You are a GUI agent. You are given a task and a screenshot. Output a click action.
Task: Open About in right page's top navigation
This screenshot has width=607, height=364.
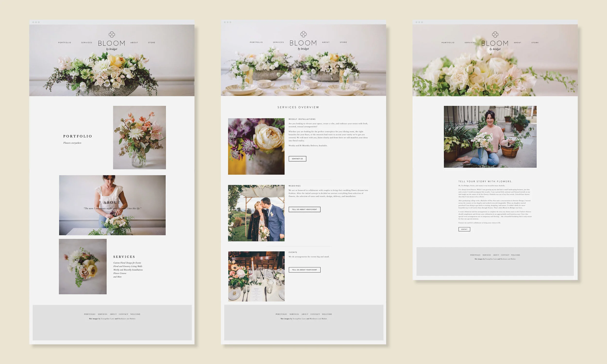[517, 43]
